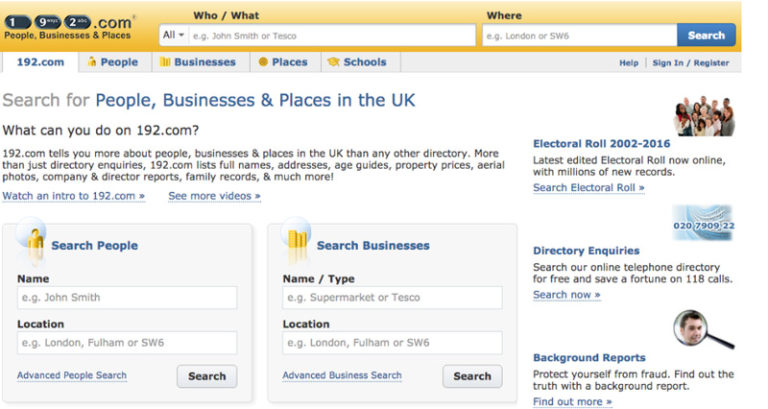Open Advanced People Search link

coord(72,376)
